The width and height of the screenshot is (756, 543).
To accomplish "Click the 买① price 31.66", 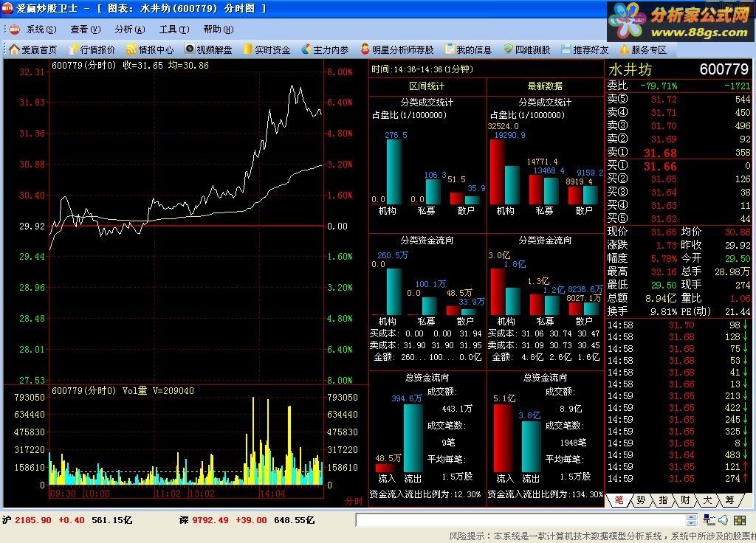I will click(660, 167).
